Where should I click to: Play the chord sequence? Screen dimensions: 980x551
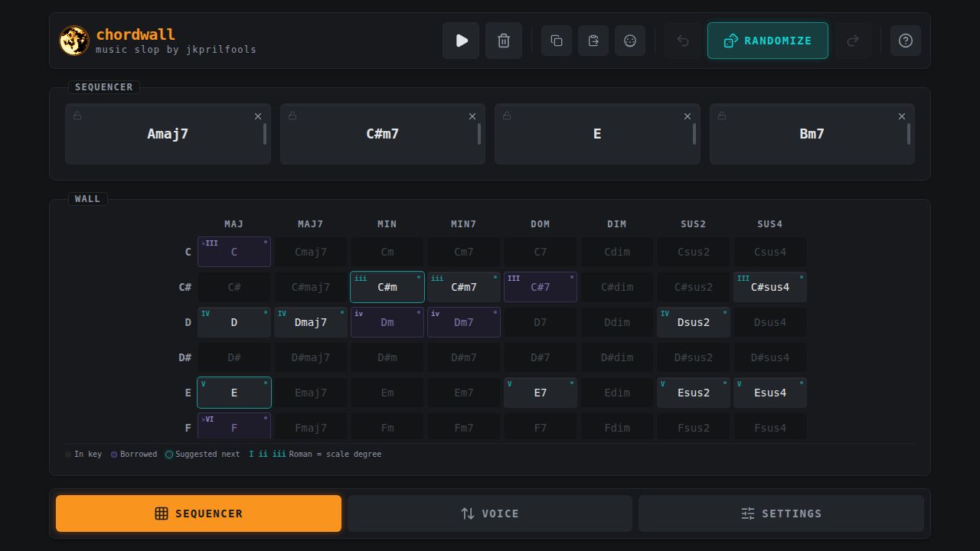click(x=461, y=41)
